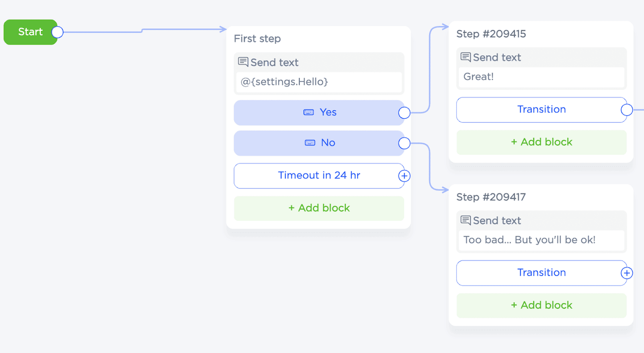Click the Transition connector circle in Step #209415

pyautogui.click(x=626, y=110)
